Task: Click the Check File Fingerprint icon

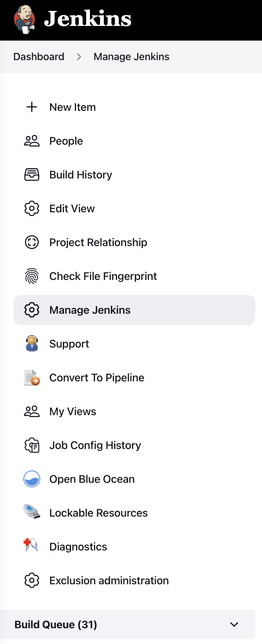Action: pyautogui.click(x=32, y=276)
